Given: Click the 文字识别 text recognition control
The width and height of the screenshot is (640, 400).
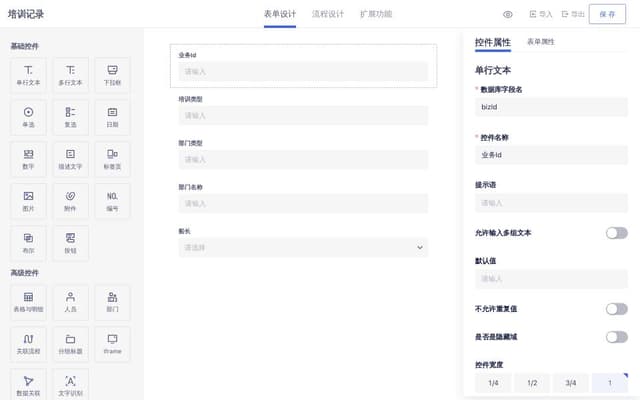Looking at the screenshot, I should [x=70, y=384].
